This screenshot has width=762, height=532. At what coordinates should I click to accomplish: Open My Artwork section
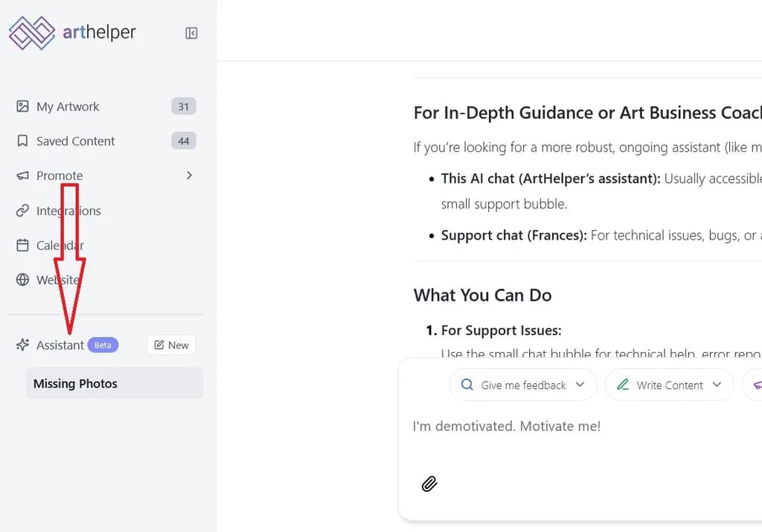68,106
